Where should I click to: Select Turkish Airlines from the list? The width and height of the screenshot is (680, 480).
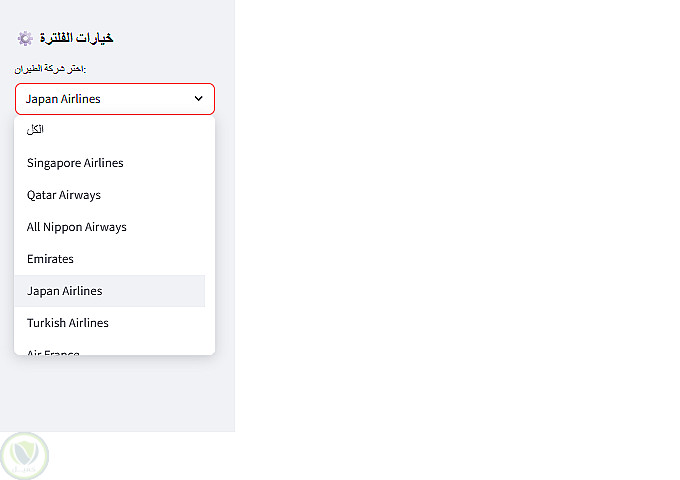[x=68, y=323]
